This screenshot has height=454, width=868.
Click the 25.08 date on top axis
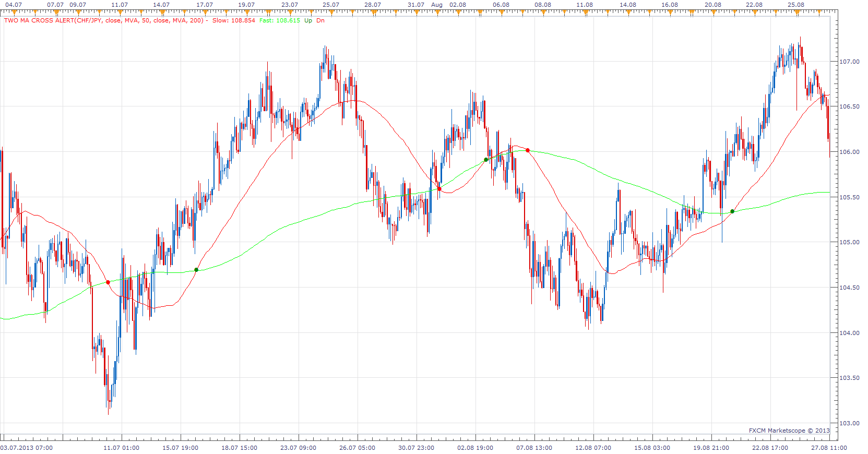pos(796,5)
